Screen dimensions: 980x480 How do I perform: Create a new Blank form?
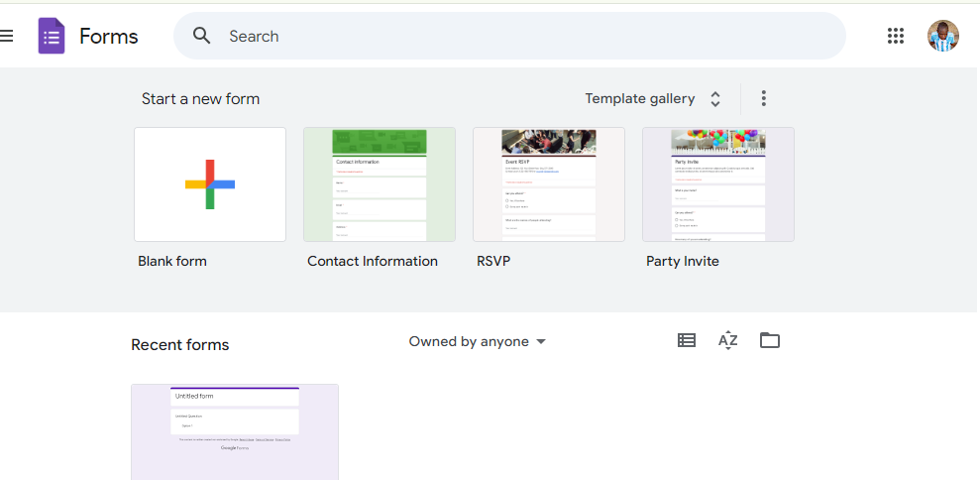click(210, 184)
